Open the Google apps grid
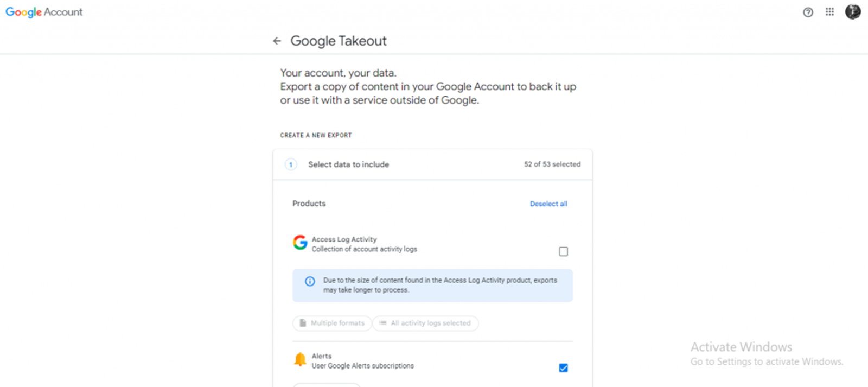Image resolution: width=868 pixels, height=387 pixels. click(x=829, y=12)
